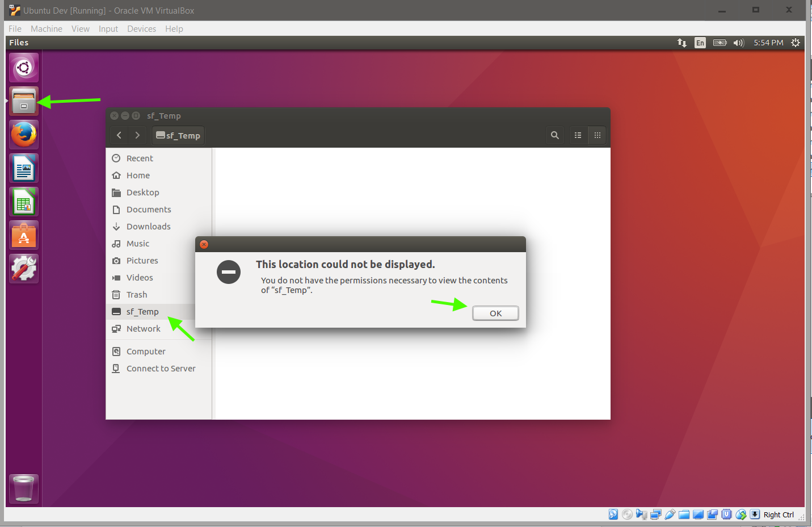Viewport: 812px width, 527px height.
Task: Open the VirtualBox File menu
Action: click(15, 29)
